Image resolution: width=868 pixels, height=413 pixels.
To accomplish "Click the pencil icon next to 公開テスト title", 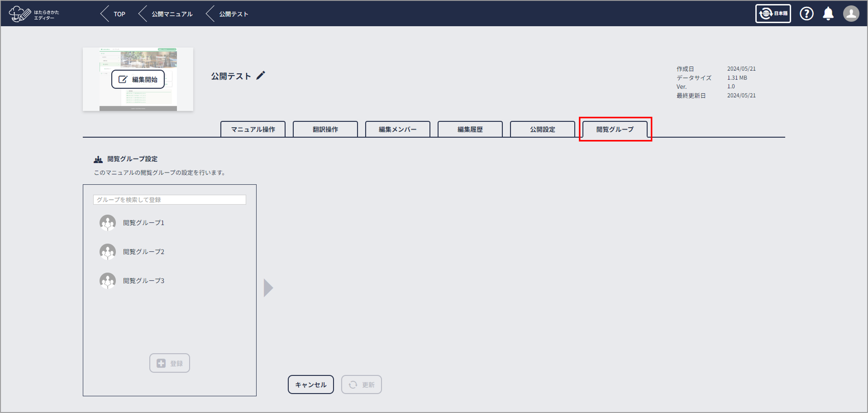I will point(260,75).
